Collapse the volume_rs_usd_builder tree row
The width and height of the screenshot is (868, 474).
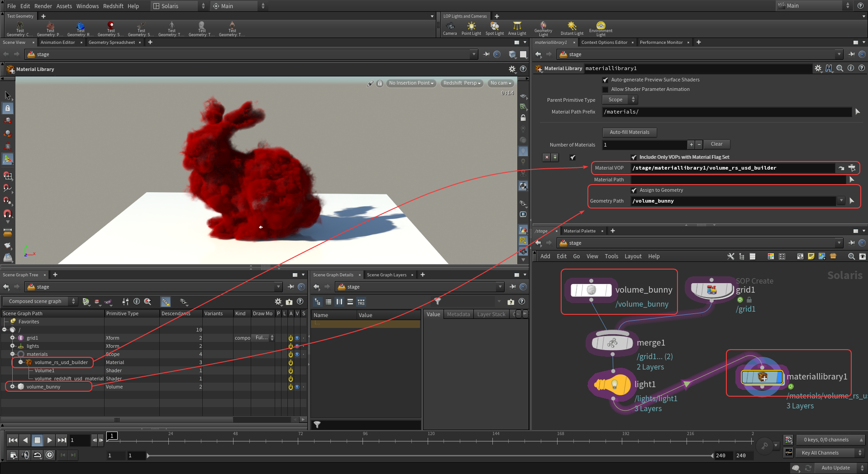click(21, 362)
